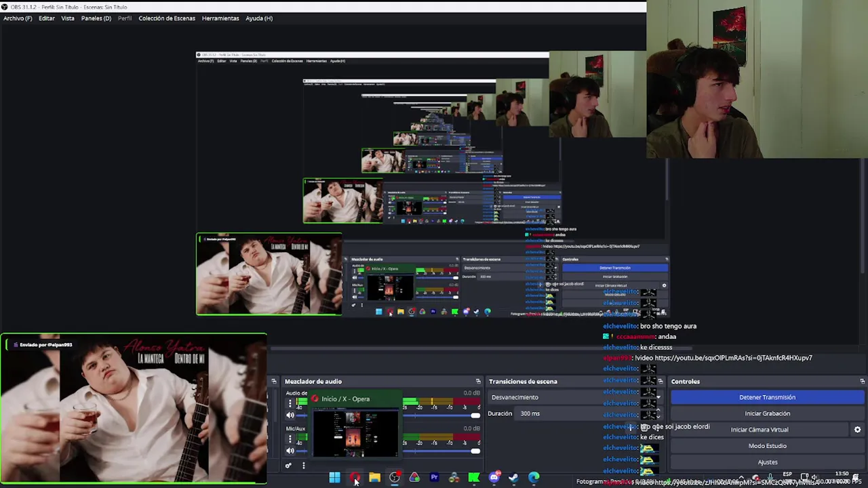Viewport: 868px width, 488px height.
Task: Click the "Mezclador de audio" panel title
Action: point(313,382)
